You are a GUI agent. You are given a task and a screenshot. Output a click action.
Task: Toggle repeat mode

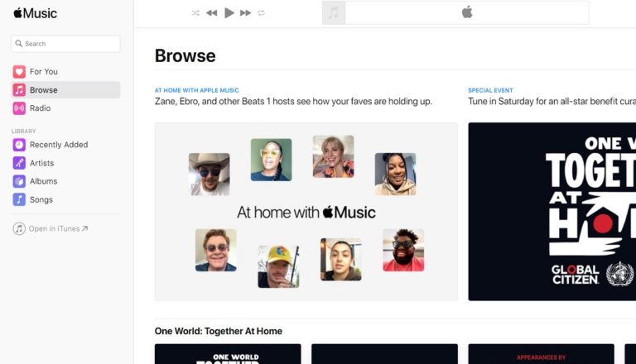261,13
